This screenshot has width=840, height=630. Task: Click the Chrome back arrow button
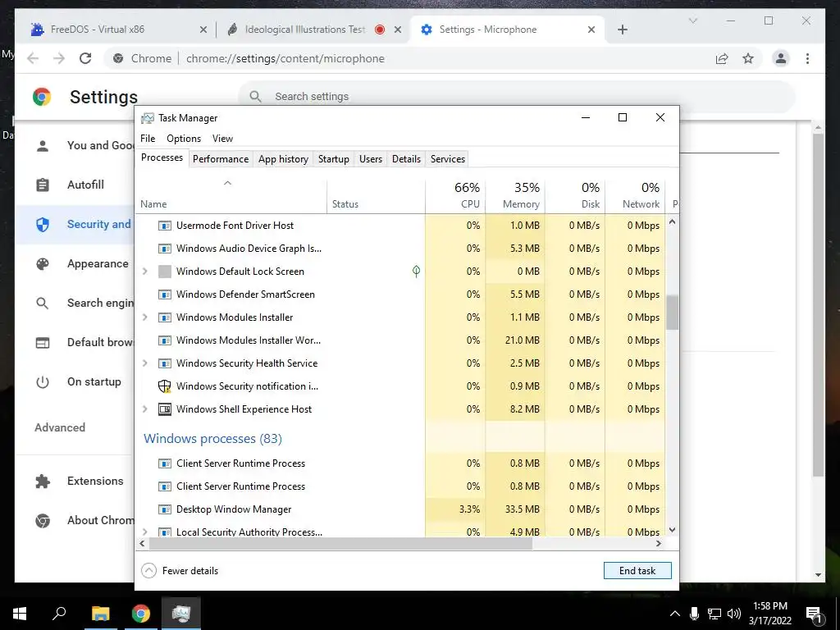[33, 58]
